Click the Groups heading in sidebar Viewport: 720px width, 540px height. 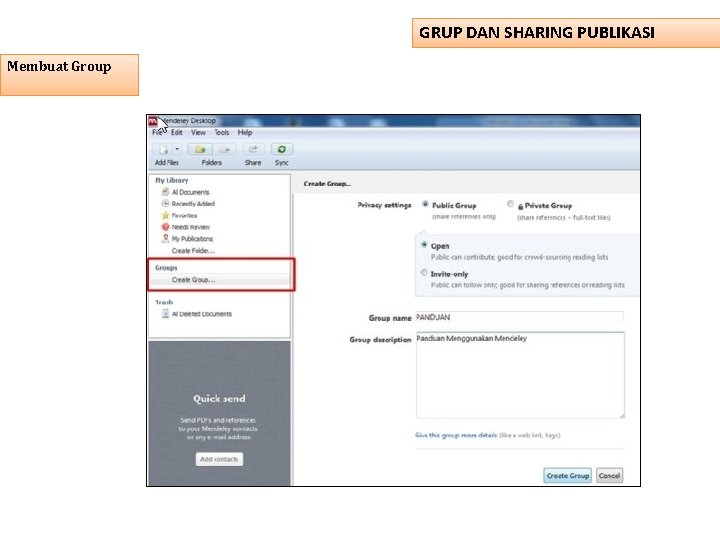click(166, 268)
